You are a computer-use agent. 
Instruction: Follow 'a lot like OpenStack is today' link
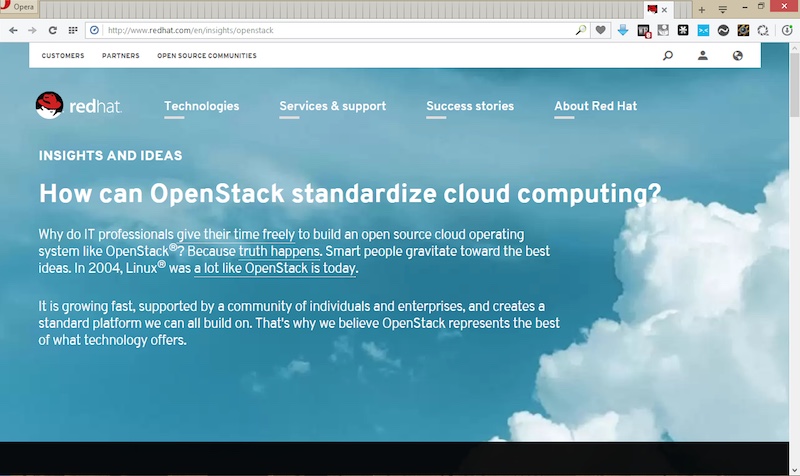coord(275,268)
